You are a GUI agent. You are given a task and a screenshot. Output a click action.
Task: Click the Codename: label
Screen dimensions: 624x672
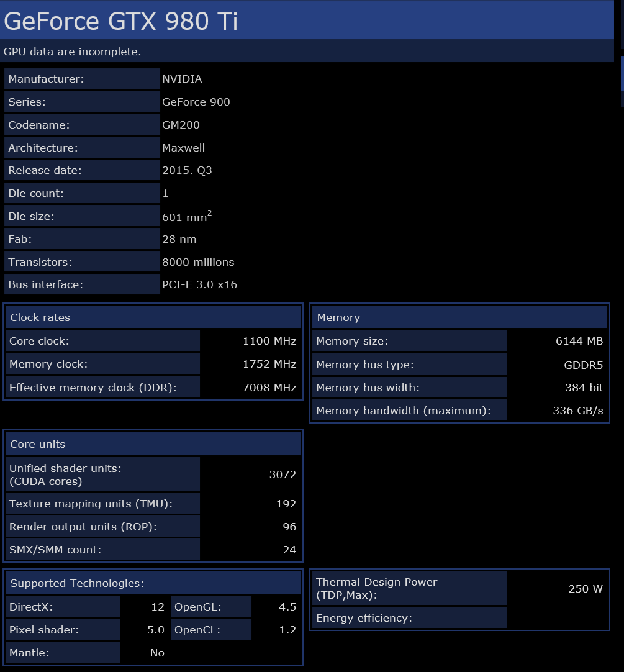(x=83, y=125)
